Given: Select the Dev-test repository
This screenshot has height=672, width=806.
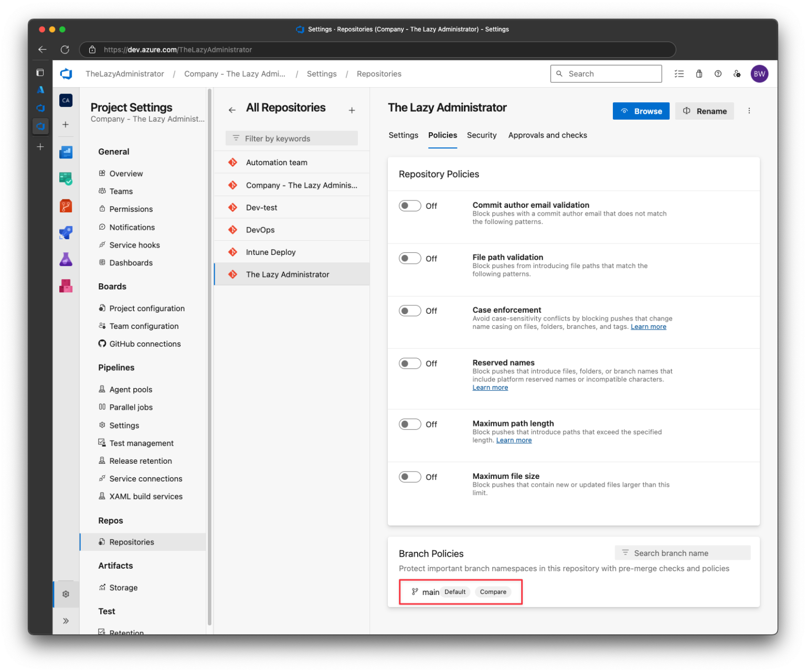Looking at the screenshot, I should point(292,207).
